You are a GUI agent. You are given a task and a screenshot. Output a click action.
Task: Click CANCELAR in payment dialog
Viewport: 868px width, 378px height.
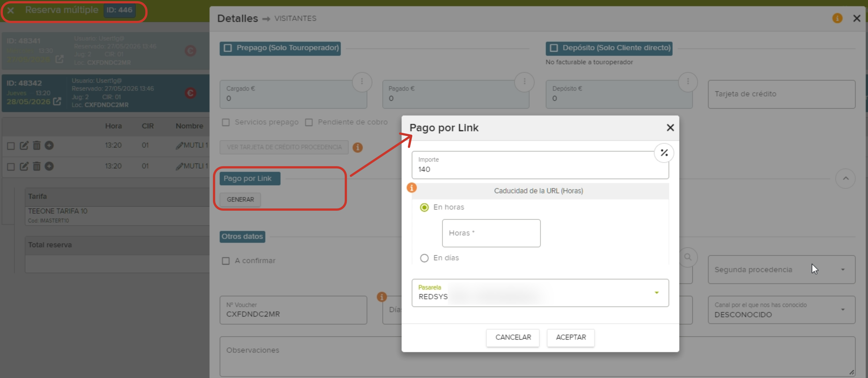tap(513, 337)
